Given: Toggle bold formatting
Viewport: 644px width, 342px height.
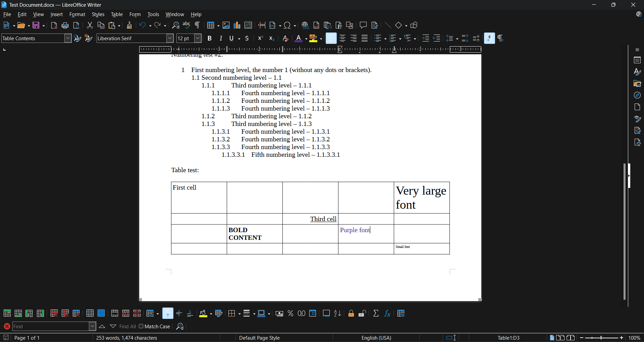Looking at the screenshot, I should coord(210,39).
